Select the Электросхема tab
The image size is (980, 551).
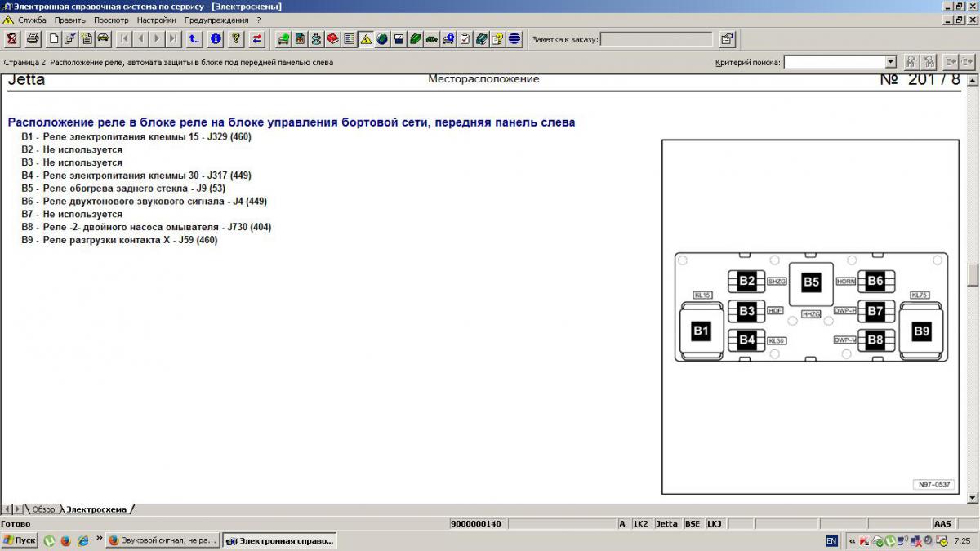(96, 509)
